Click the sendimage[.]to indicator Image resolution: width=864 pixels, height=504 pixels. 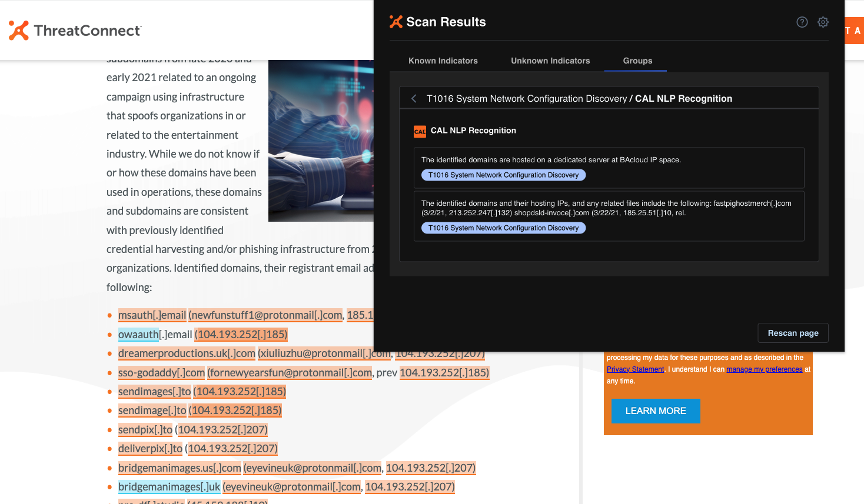(x=152, y=410)
